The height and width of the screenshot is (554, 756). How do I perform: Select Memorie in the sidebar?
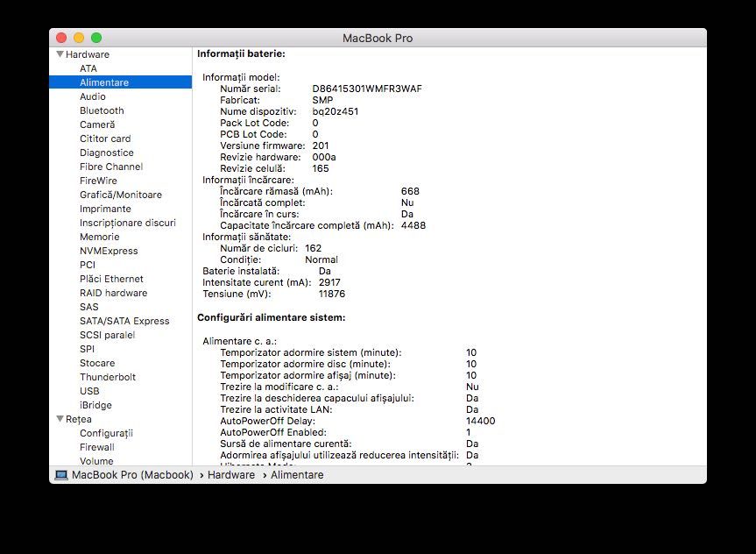click(x=99, y=237)
